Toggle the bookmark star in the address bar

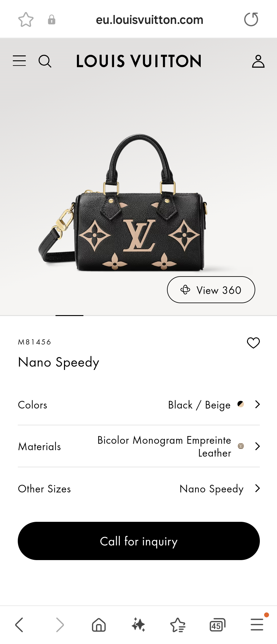click(x=26, y=19)
